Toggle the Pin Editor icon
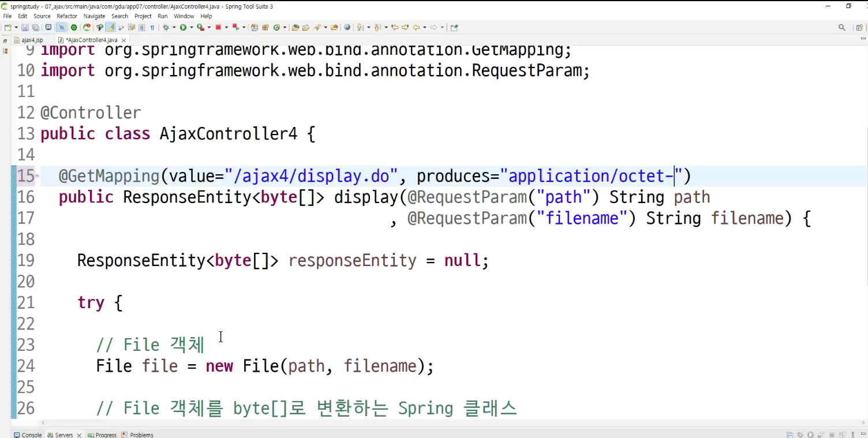 pyautogui.click(x=454, y=27)
